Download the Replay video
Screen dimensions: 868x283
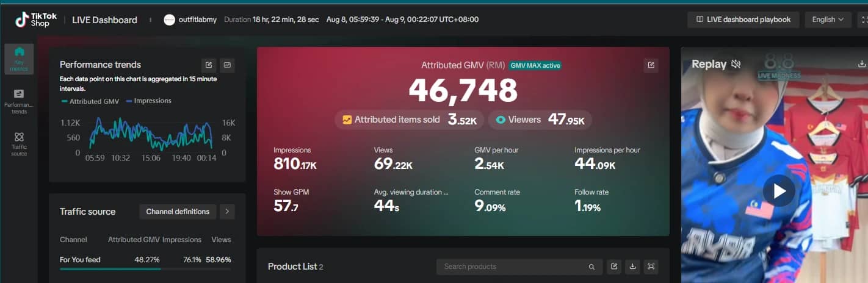coord(861,63)
